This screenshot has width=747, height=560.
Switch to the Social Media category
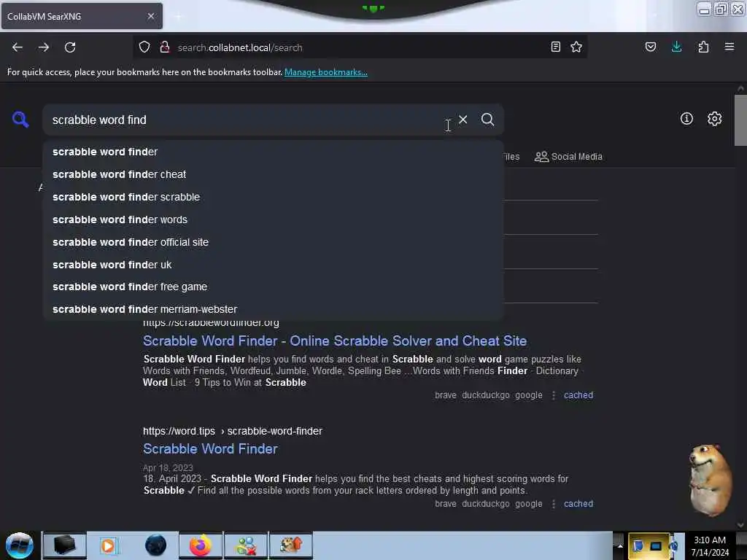(x=568, y=157)
